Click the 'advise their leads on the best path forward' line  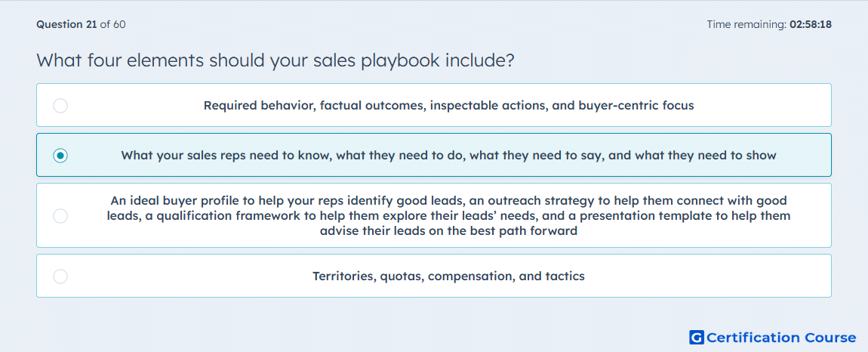(448, 231)
